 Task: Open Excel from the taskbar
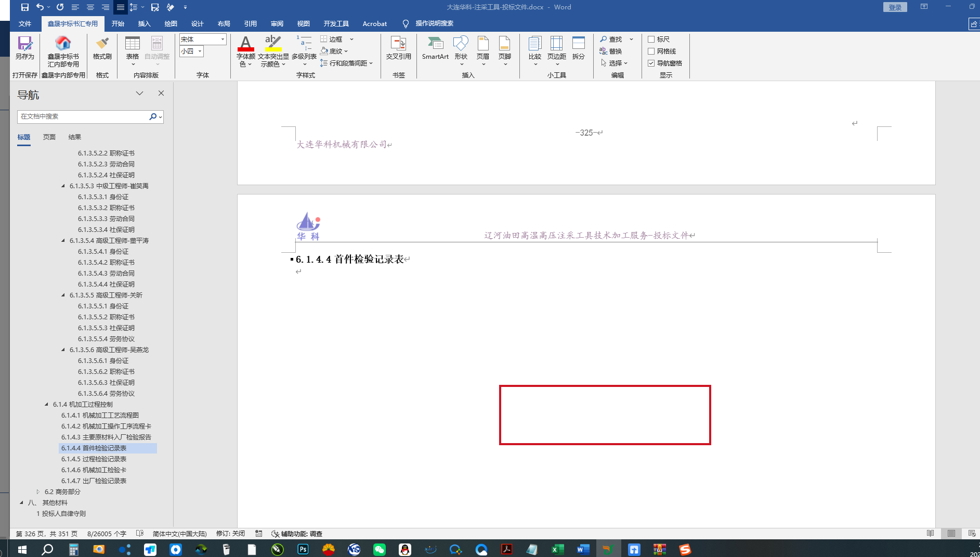(558, 549)
